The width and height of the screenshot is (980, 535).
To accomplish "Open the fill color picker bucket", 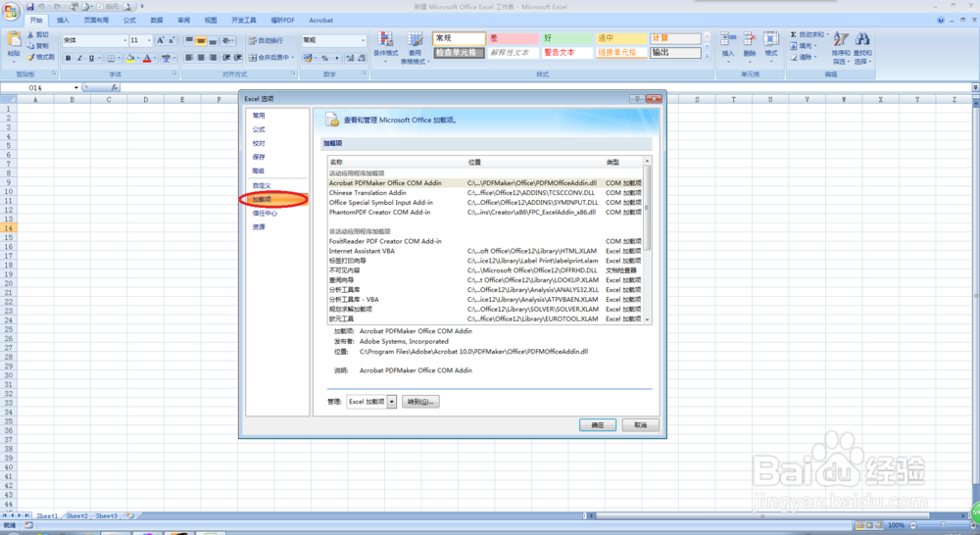I will coord(129,58).
